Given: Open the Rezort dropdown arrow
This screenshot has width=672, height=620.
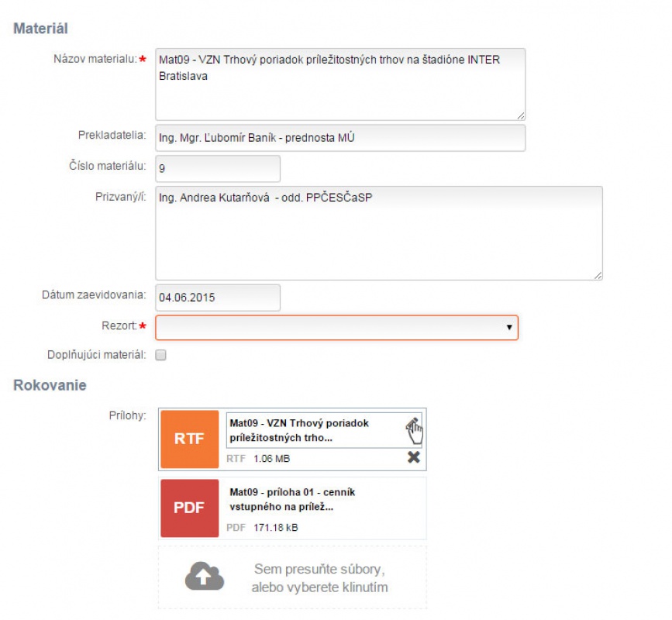Looking at the screenshot, I should [509, 327].
